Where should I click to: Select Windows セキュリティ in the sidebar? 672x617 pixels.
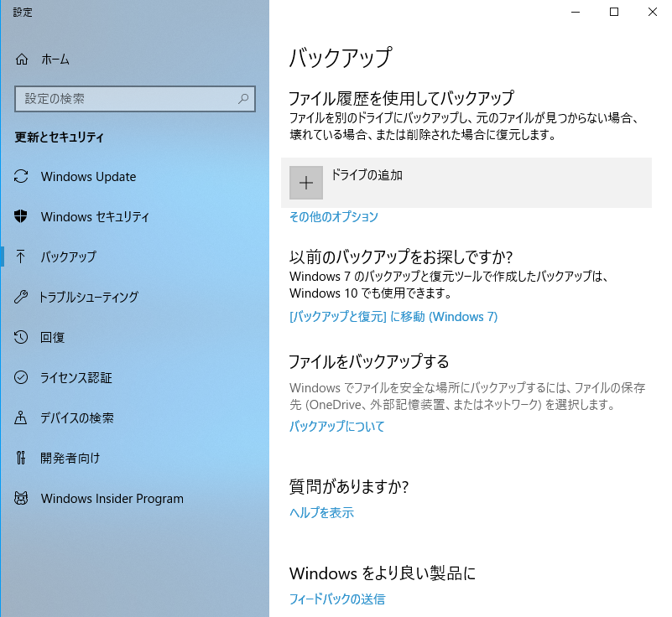[x=95, y=216]
